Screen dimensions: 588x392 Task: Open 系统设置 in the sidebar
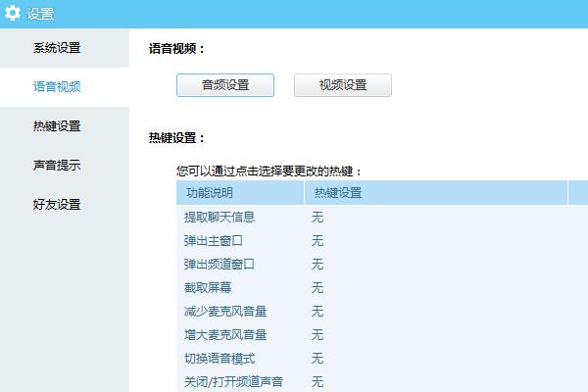pyautogui.click(x=65, y=48)
